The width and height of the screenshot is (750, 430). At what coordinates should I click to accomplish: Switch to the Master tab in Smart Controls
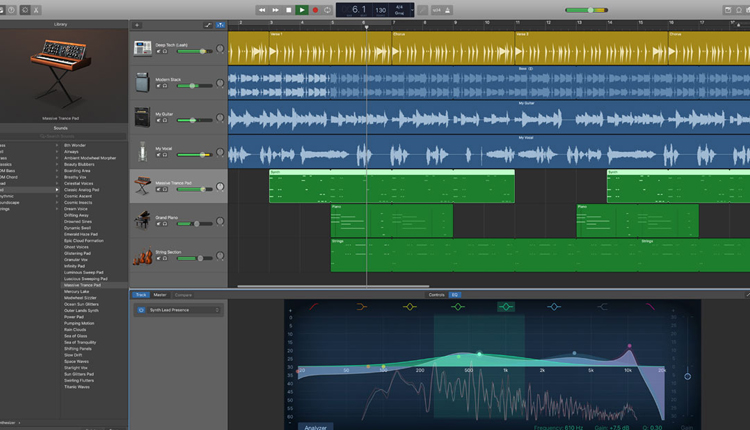pos(160,295)
